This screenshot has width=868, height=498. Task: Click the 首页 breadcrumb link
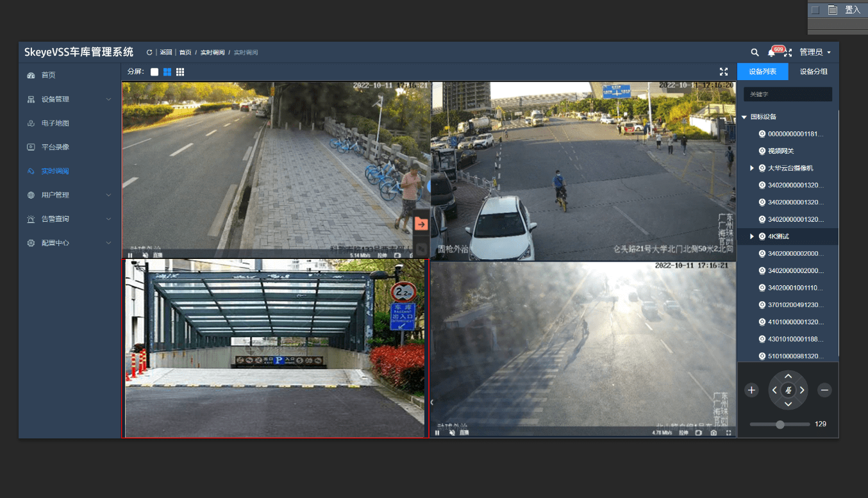click(x=185, y=53)
